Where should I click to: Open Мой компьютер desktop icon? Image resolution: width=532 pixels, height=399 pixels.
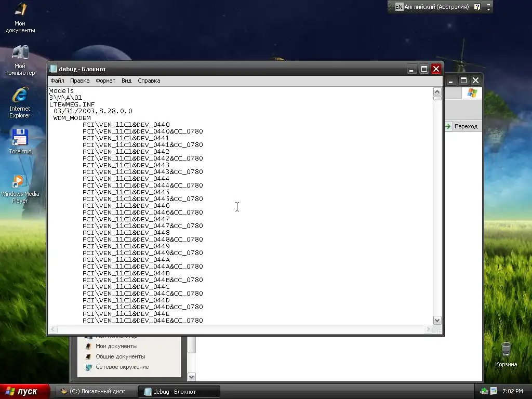pos(20,60)
